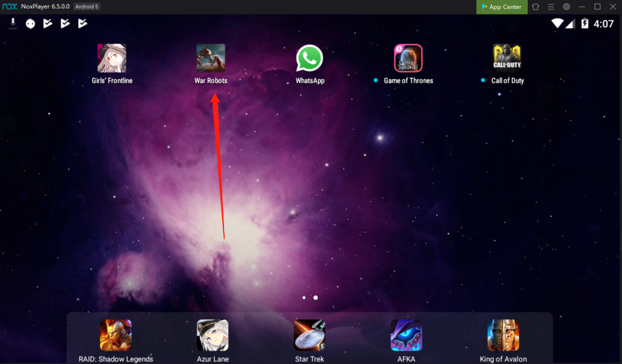
Task: Open the App Center
Action: click(501, 7)
